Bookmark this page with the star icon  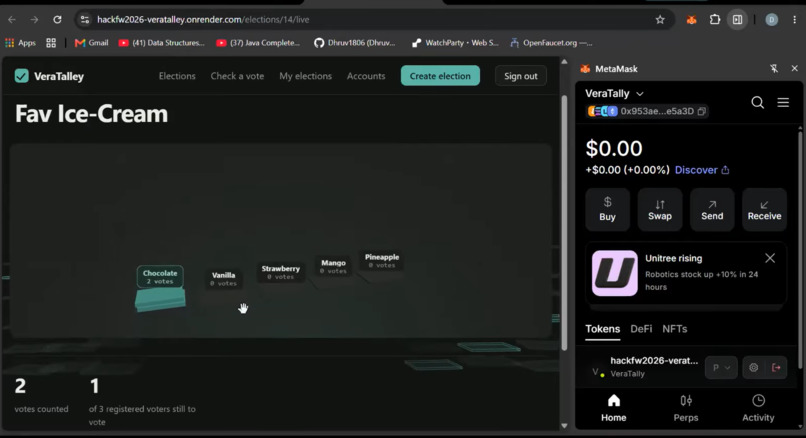click(660, 20)
